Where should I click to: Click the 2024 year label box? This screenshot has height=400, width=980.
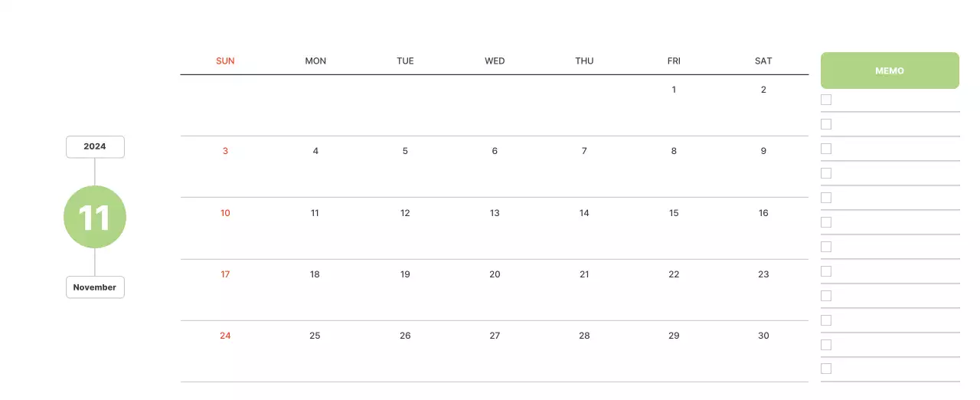[x=95, y=146]
